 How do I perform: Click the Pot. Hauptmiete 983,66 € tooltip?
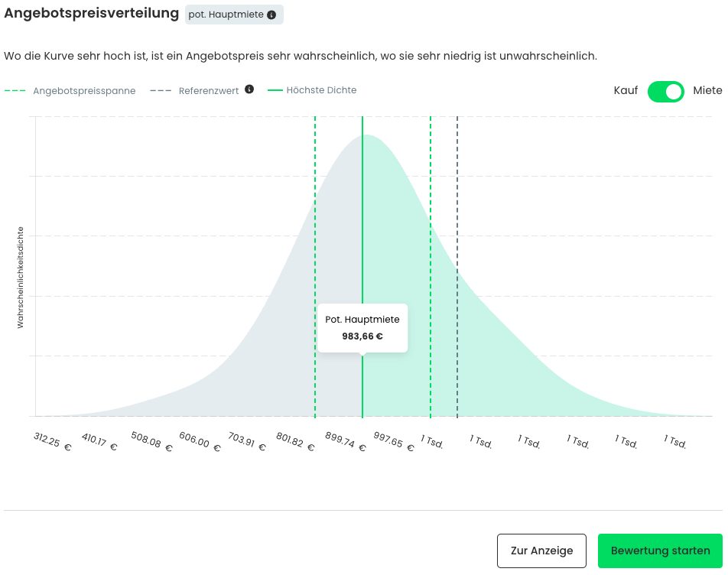click(x=362, y=327)
